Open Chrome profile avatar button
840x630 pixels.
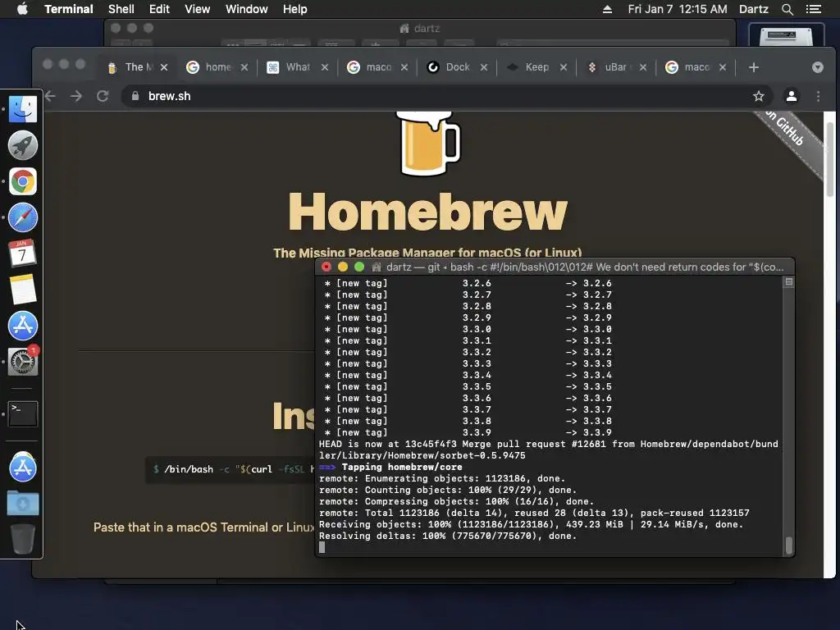pos(792,96)
